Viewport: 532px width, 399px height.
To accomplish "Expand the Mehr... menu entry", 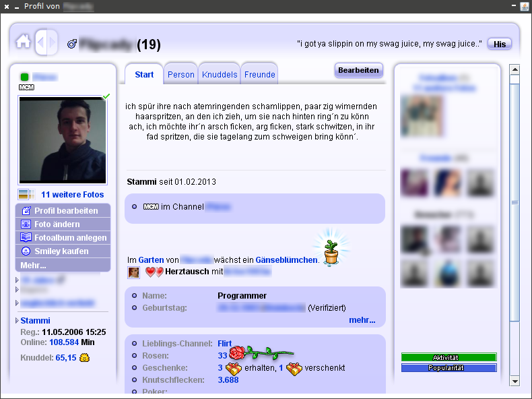I will pos(63,265).
